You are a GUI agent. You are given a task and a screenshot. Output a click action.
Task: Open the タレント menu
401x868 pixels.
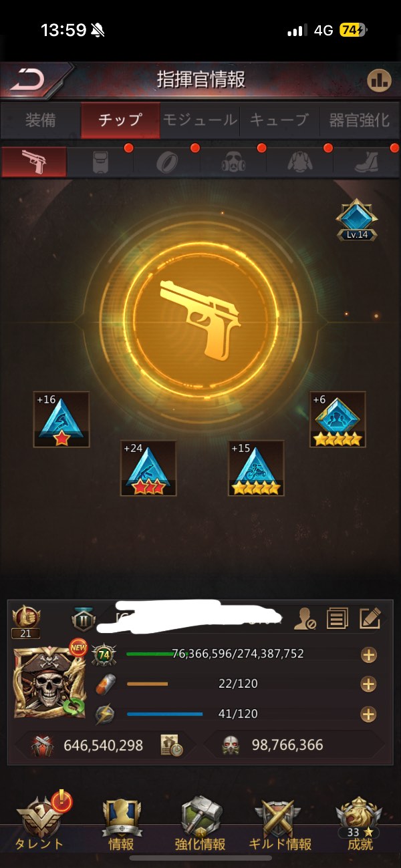click(x=41, y=821)
